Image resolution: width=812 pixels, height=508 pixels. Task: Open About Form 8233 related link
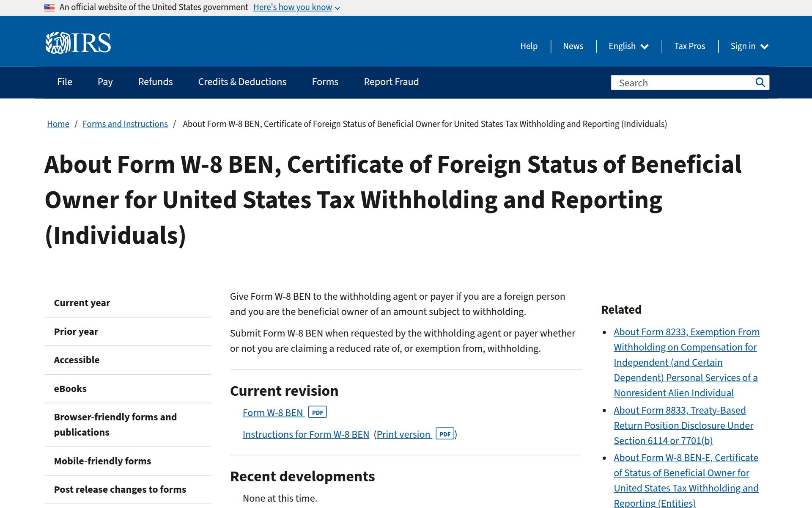pyautogui.click(x=686, y=362)
